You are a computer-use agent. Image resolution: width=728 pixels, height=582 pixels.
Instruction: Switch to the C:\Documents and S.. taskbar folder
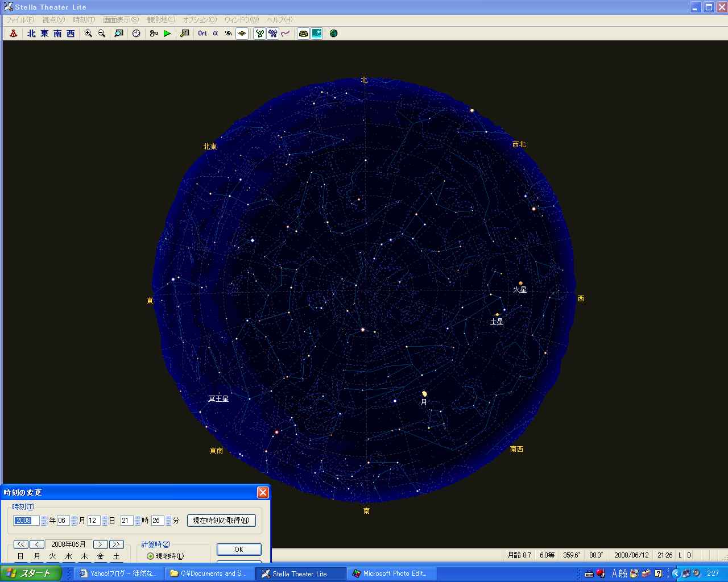[x=210, y=573]
